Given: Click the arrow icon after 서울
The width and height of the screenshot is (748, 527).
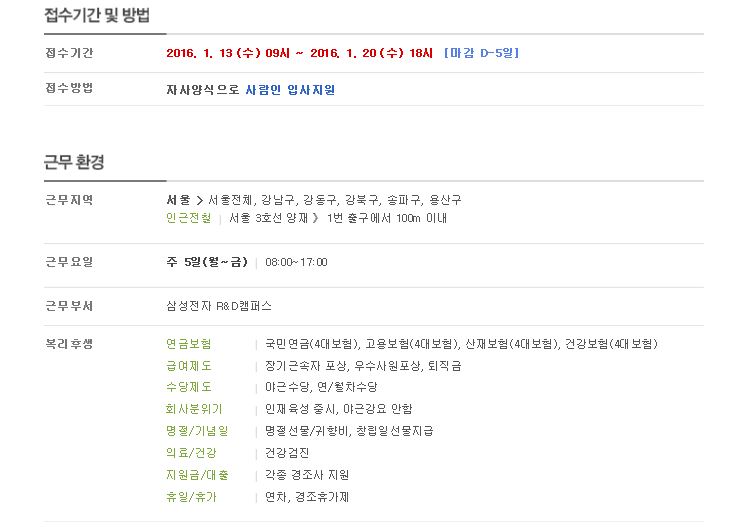Looking at the screenshot, I should [199, 200].
